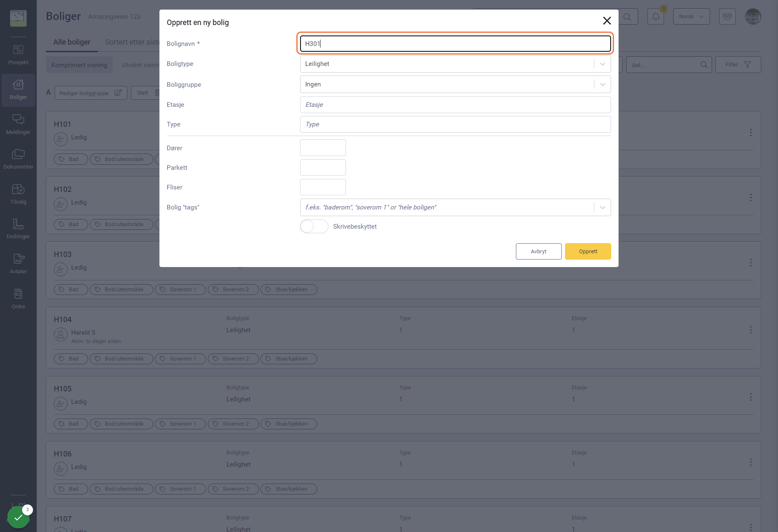Toggle the Skrivebeskyttet switch

coord(314,227)
